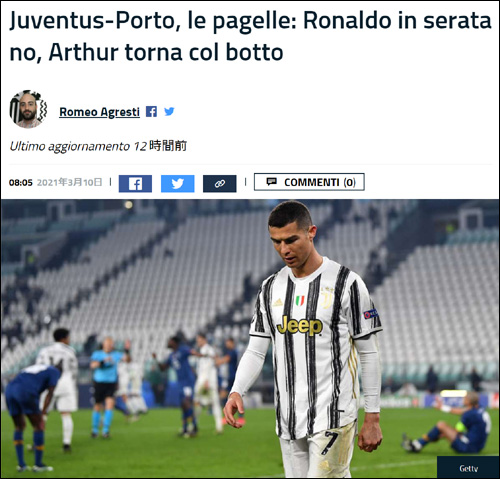The width and height of the screenshot is (500, 479).
Task: Click the number 7 on Ronaldo's shorts
Action: 331,443
